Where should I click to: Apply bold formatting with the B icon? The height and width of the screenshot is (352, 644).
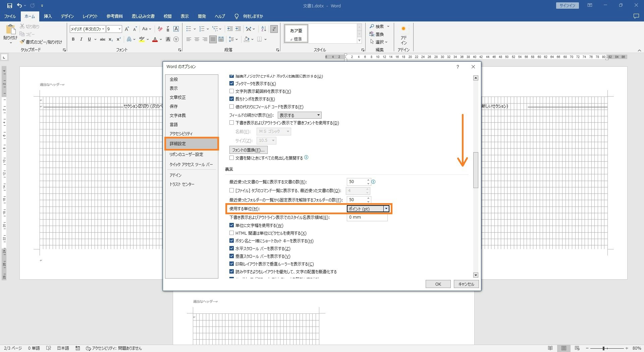73,39
